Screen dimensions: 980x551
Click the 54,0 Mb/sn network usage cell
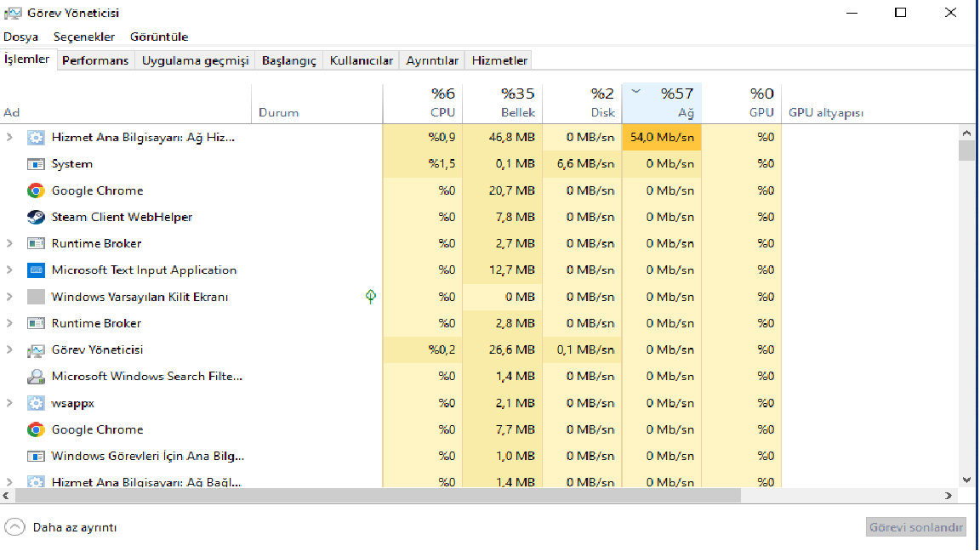point(662,137)
